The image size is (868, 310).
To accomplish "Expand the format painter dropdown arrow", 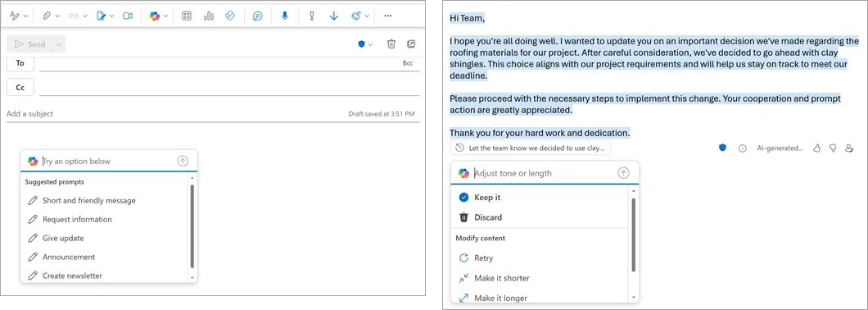I will tap(367, 16).
